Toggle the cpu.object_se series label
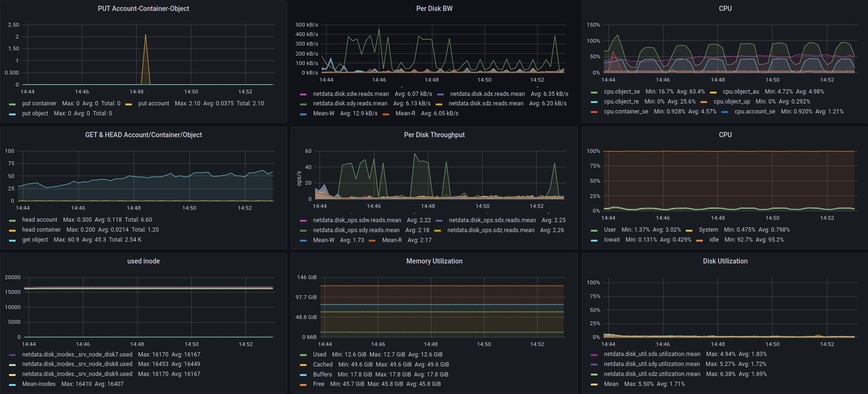 click(x=622, y=92)
